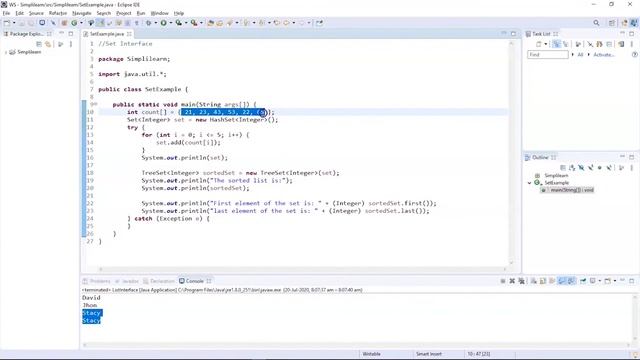
Task: Click into the Task List Find field
Action: tap(548, 55)
